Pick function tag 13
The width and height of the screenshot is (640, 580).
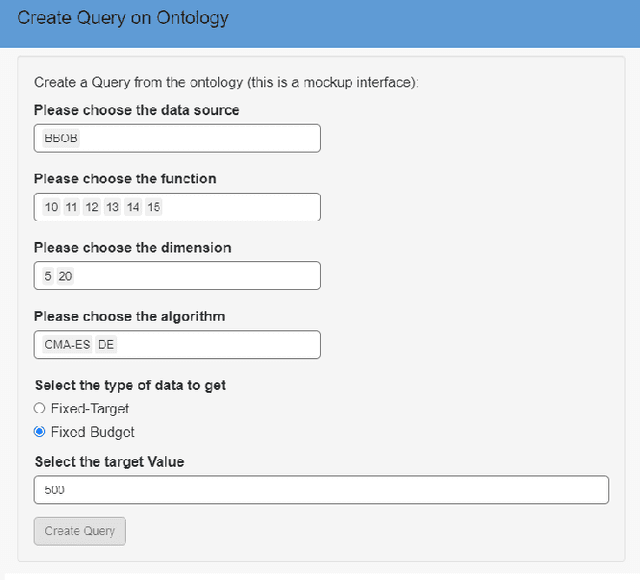tap(112, 207)
